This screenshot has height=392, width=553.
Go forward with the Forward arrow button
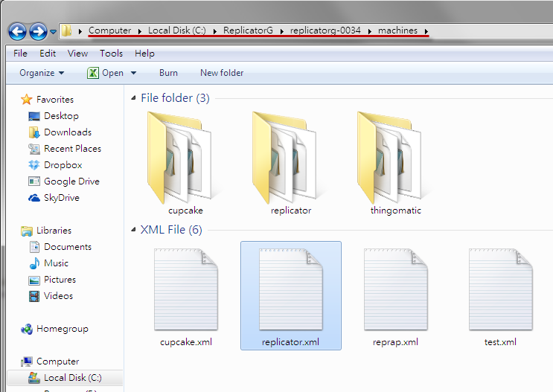tap(38, 32)
